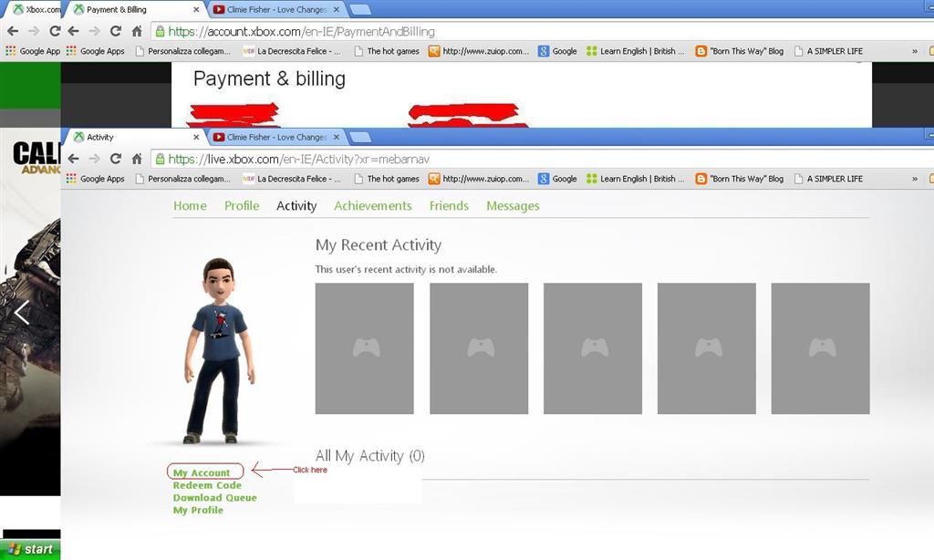934x560 pixels.
Task: Open the Windows start button
Action: coord(30,549)
